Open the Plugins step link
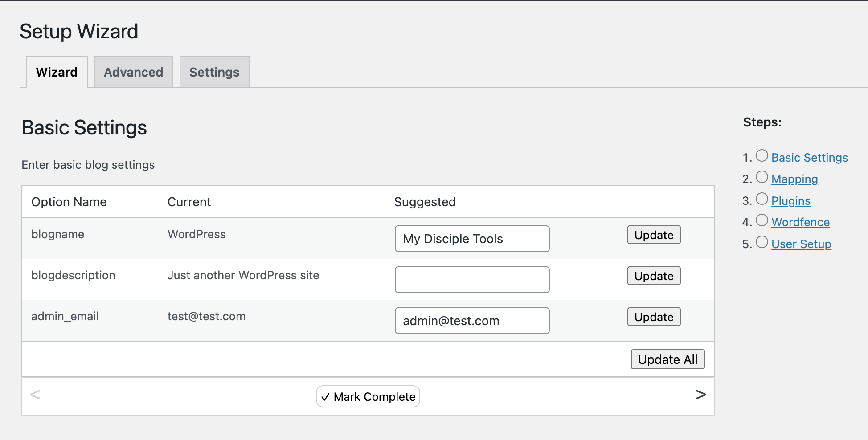 coord(791,201)
